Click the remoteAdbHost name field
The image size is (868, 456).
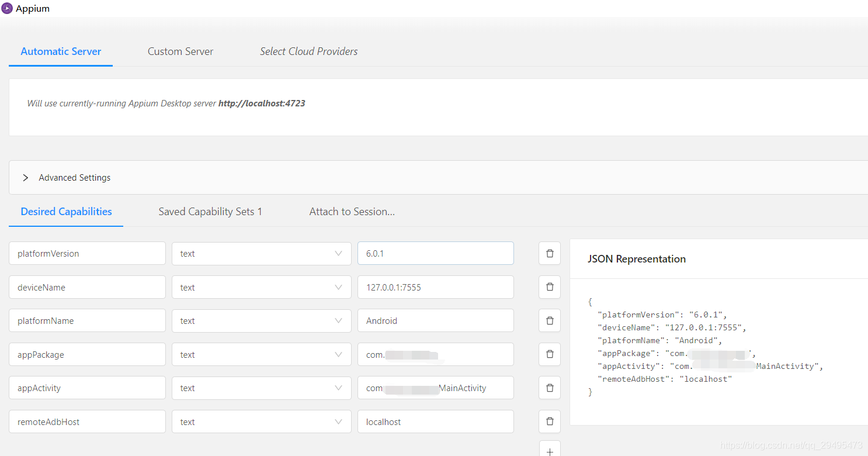(87, 422)
